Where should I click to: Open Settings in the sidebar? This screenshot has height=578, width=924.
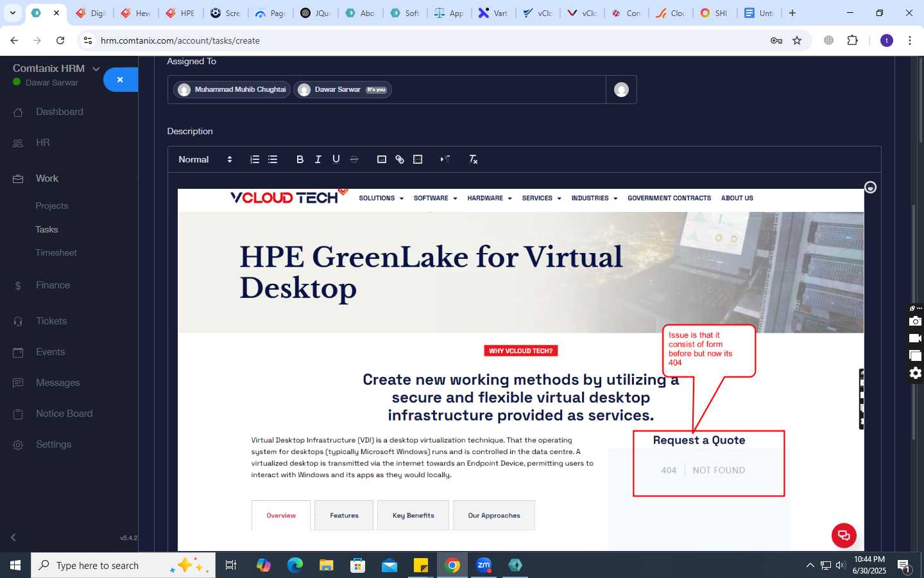pyautogui.click(x=54, y=444)
